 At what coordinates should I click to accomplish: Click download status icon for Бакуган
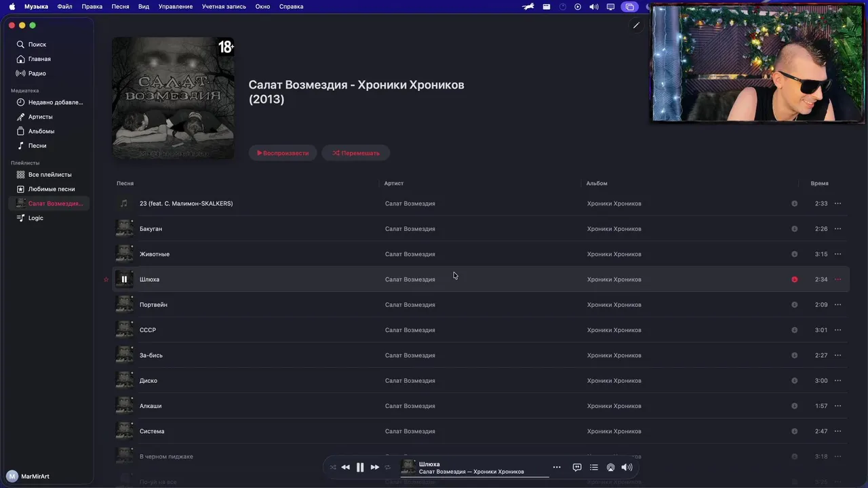(795, 229)
